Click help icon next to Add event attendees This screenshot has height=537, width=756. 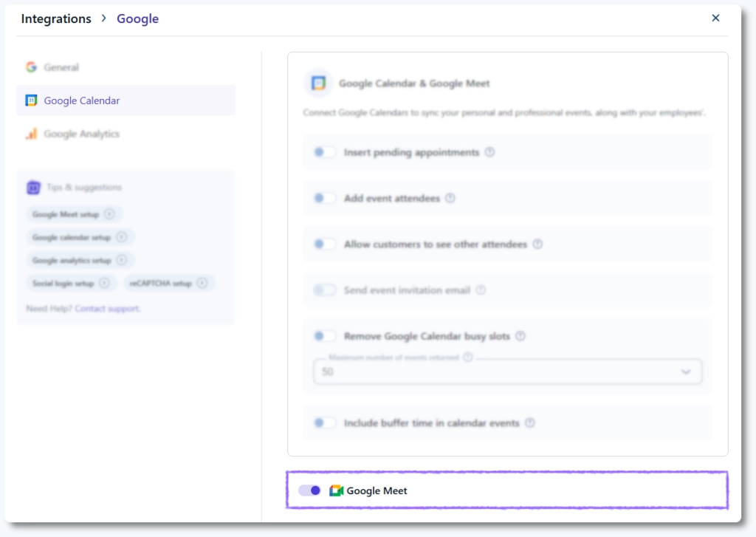450,198
